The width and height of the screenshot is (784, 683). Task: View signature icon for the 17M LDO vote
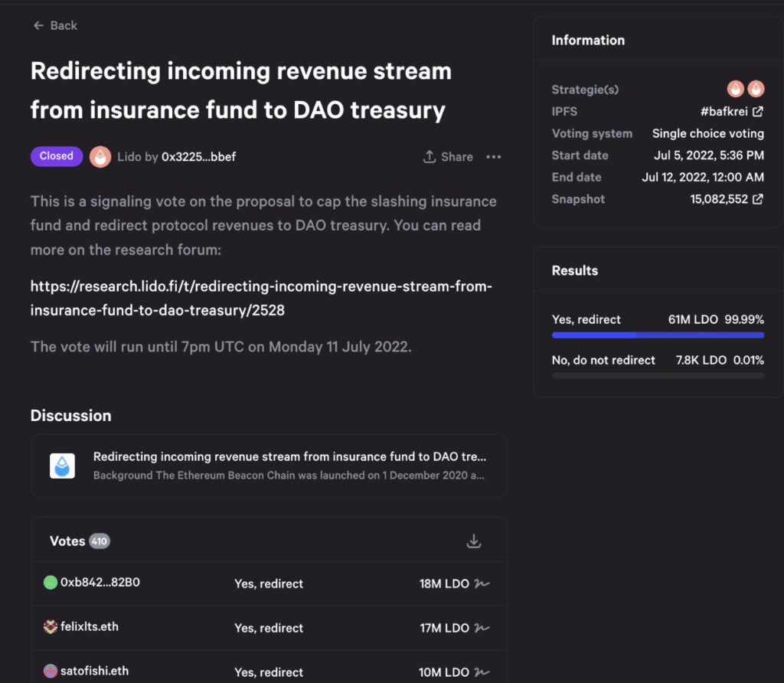point(482,628)
